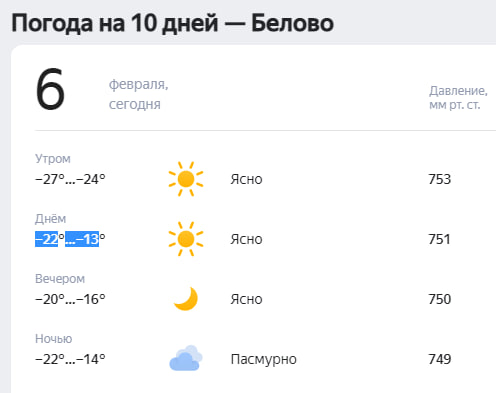Click the Ясно text in the Вечером row

tap(246, 299)
